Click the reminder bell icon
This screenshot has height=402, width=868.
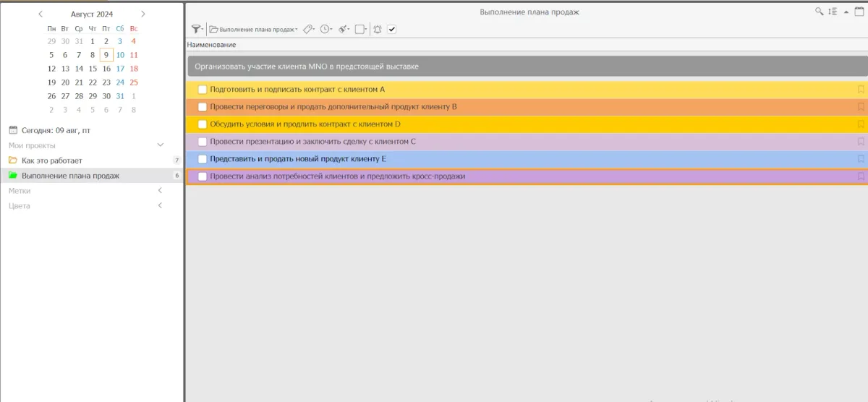tap(377, 29)
